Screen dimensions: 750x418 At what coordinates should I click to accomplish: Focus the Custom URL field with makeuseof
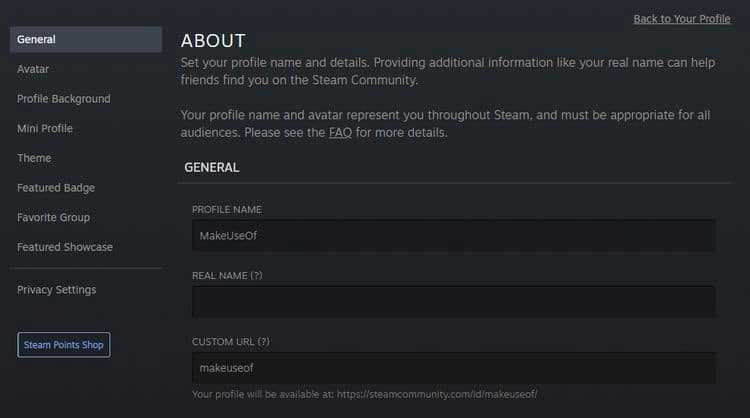(x=454, y=368)
